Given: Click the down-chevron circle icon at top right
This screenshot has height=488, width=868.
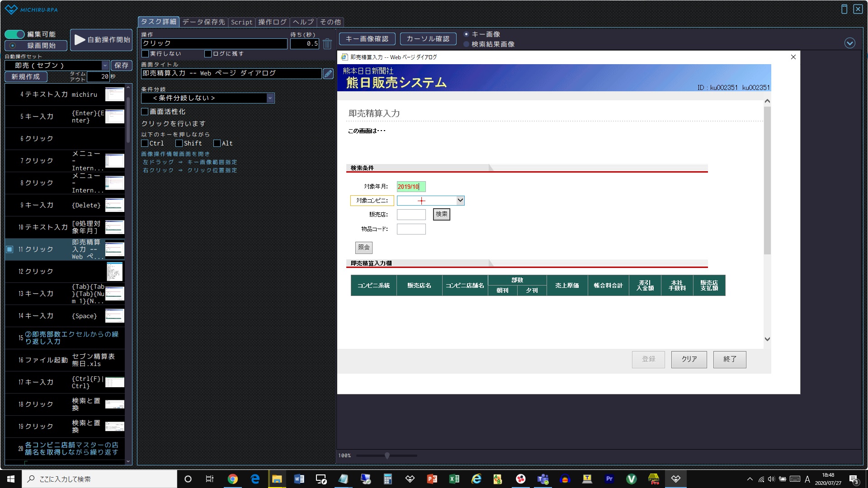Looking at the screenshot, I should 849,43.
